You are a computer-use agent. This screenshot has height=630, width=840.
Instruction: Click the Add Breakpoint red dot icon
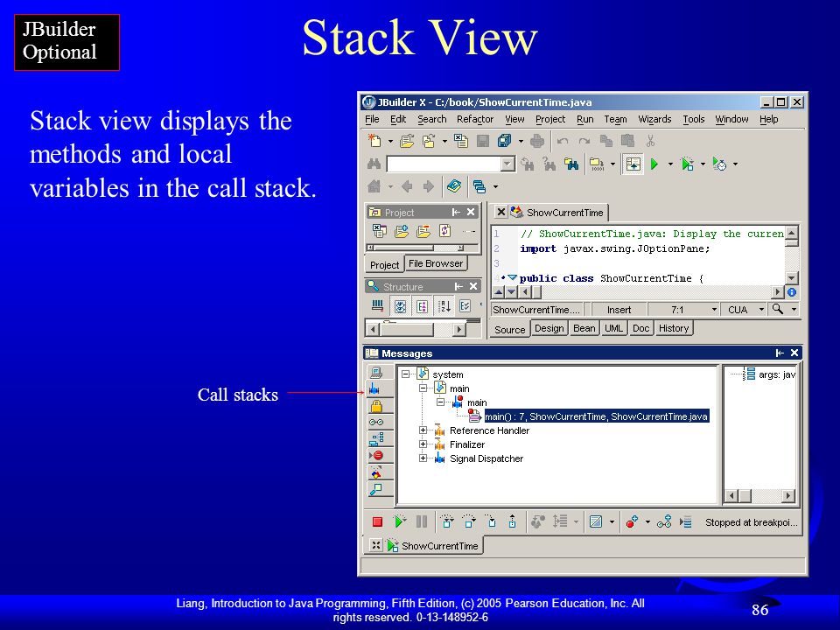tap(632, 521)
